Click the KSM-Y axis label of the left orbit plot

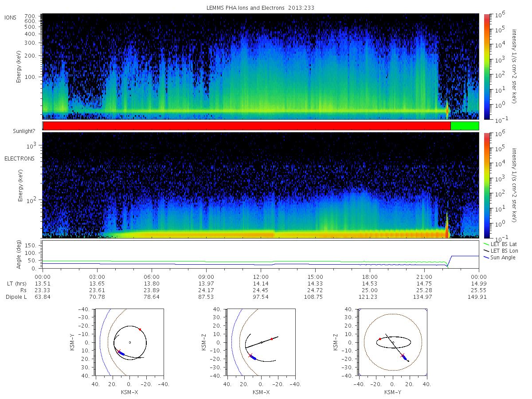coord(72,342)
